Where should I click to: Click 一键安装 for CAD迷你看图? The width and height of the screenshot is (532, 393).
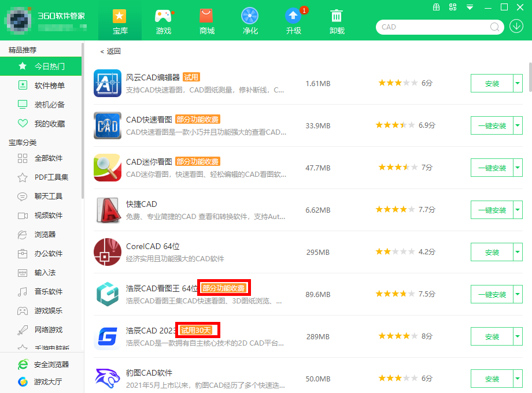492,168
